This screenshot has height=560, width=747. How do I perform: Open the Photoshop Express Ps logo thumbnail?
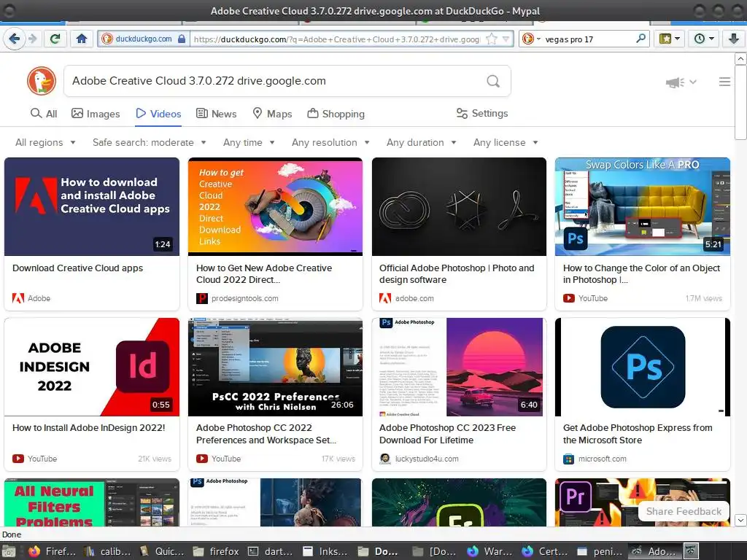point(642,367)
